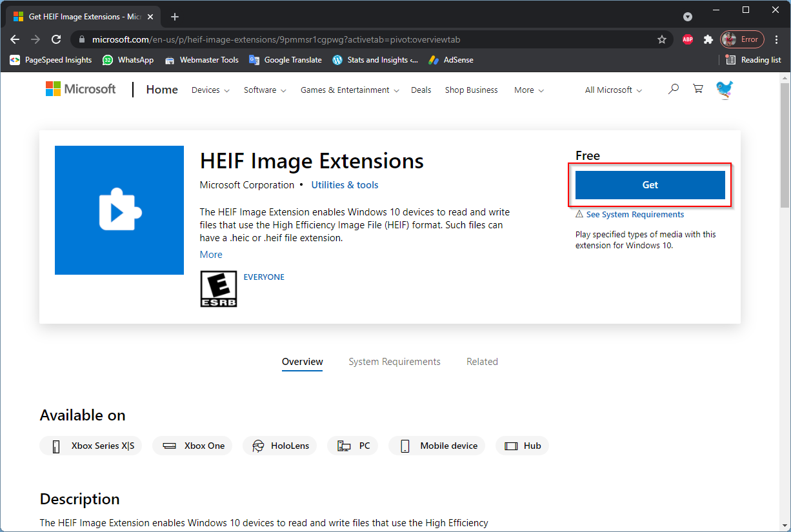Image resolution: width=791 pixels, height=532 pixels.
Task: Click the HEIF Image Extensions app tile
Action: [x=119, y=210]
